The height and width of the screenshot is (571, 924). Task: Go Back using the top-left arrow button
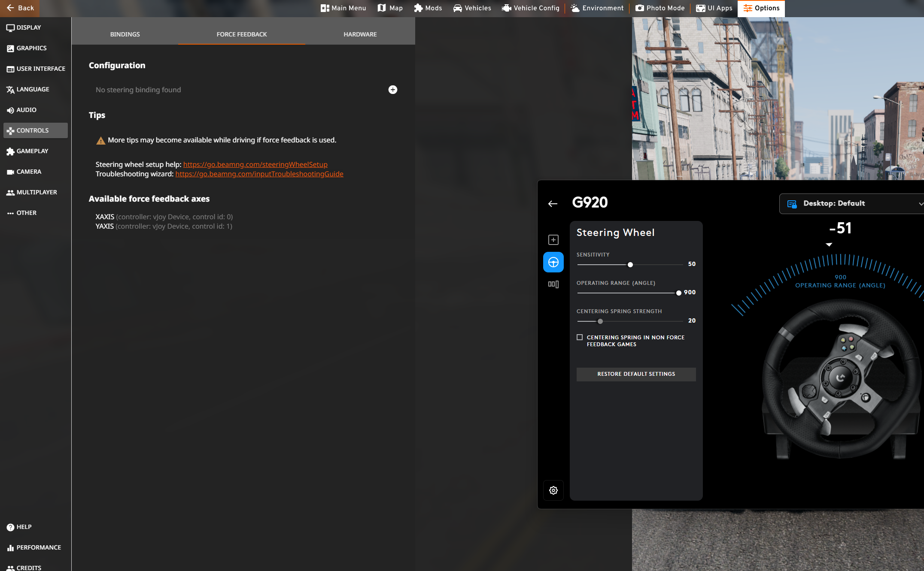coord(20,8)
